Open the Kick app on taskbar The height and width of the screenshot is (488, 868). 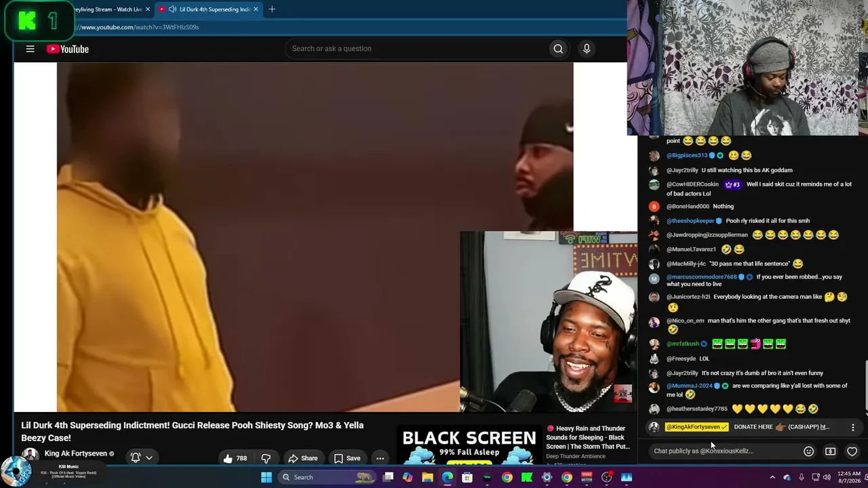[527, 477]
